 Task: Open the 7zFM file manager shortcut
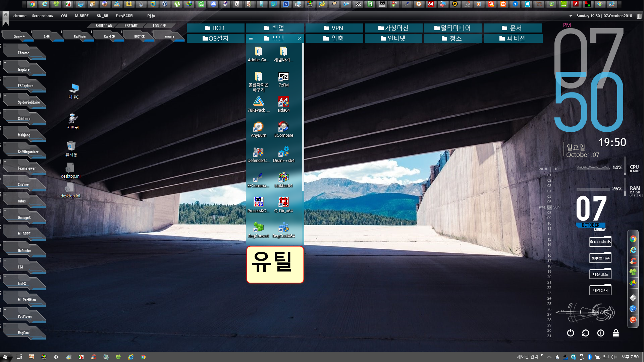pos(283,80)
